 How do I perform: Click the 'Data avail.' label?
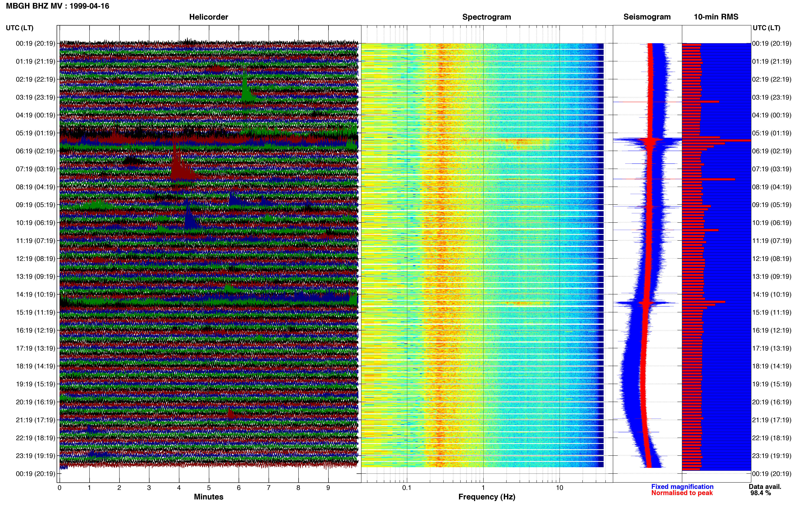765,486
